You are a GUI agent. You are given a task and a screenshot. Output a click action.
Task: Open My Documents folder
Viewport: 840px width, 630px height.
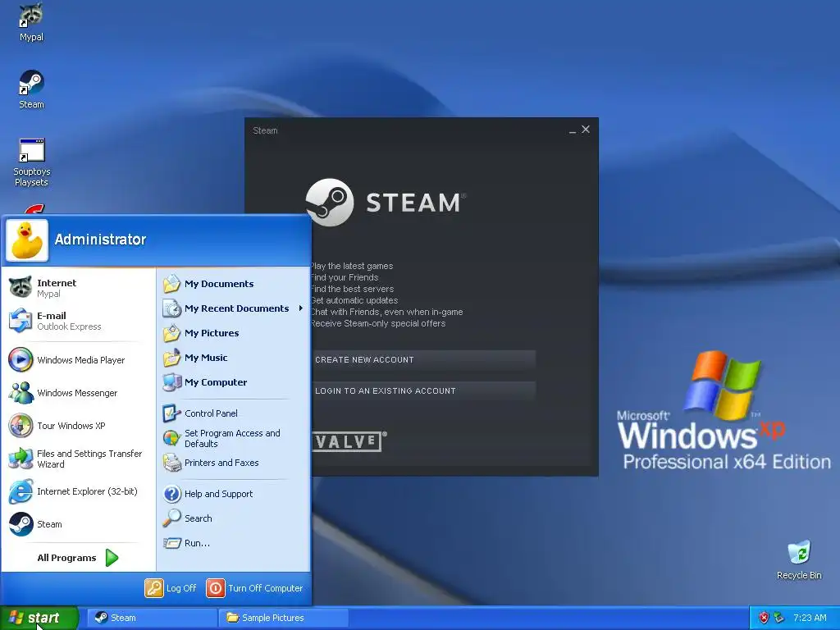point(234,283)
